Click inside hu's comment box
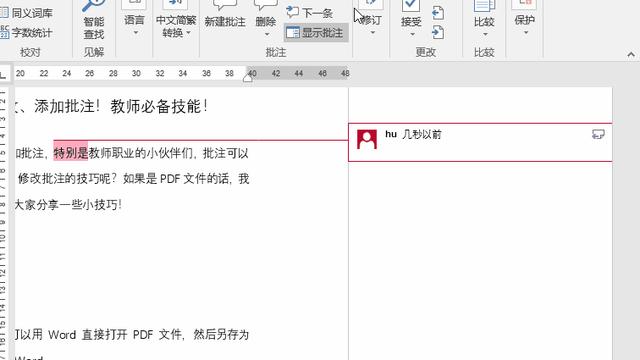640x360 pixels. point(480,142)
